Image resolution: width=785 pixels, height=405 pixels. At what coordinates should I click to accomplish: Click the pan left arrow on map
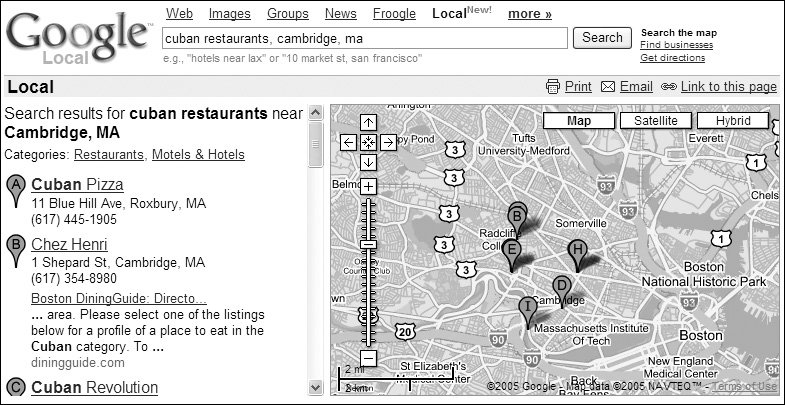tap(348, 142)
